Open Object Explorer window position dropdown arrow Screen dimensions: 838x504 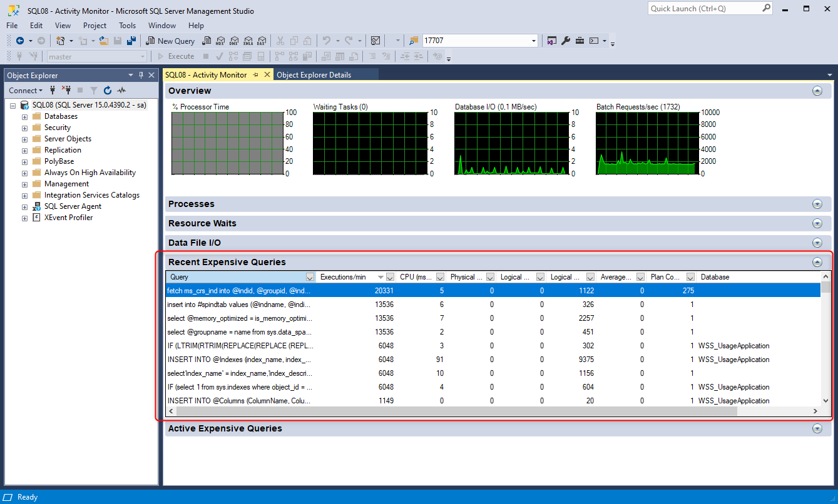[131, 75]
